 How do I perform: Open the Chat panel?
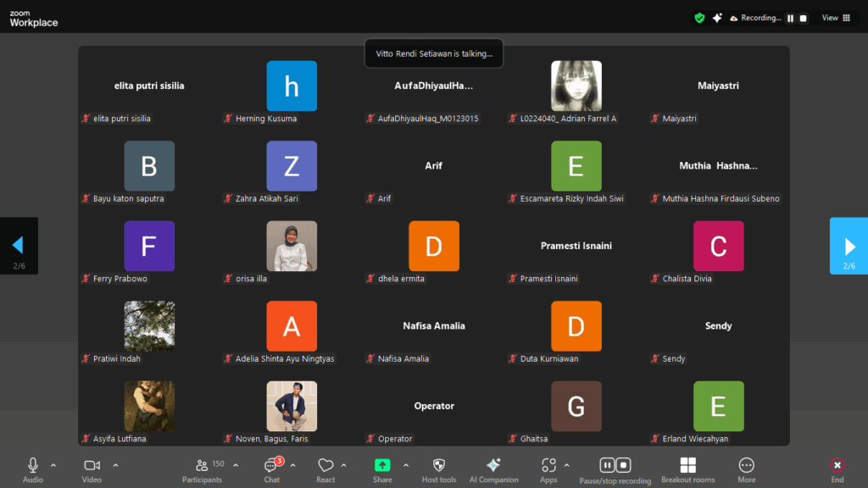tap(272, 470)
